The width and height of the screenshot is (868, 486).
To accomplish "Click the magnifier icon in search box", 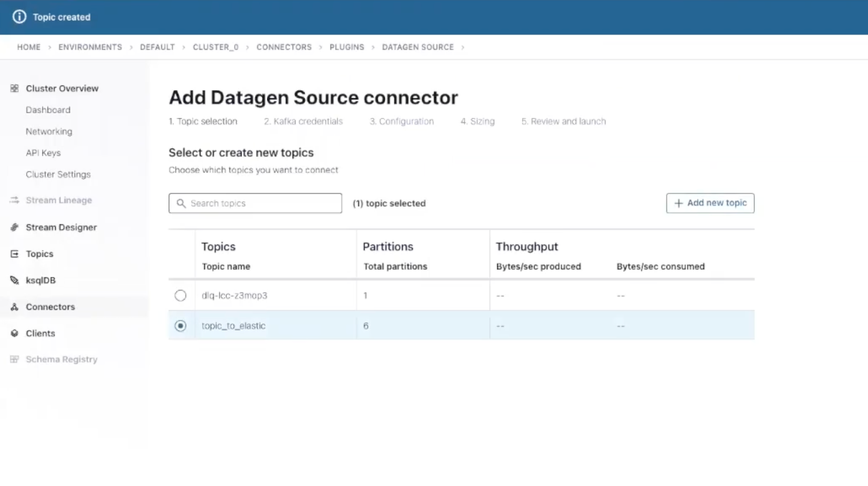I will click(x=181, y=203).
